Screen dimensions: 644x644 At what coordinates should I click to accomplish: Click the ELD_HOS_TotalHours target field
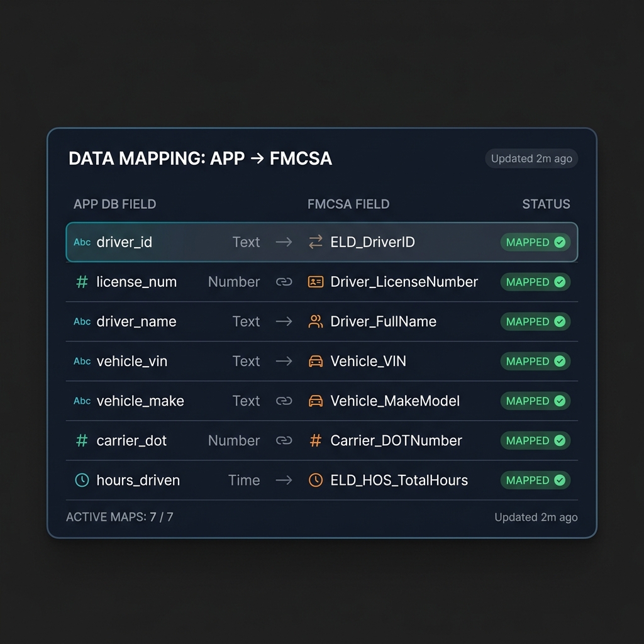399,480
